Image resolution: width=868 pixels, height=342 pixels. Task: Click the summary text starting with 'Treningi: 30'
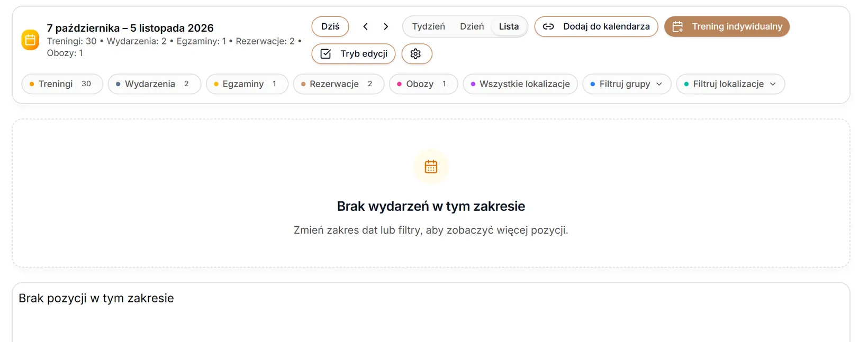click(174, 47)
